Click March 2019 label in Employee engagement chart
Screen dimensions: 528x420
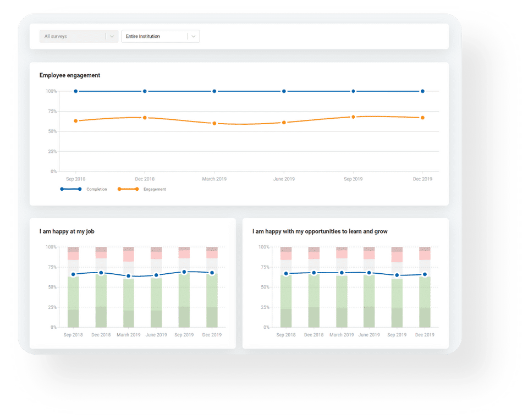(x=214, y=179)
